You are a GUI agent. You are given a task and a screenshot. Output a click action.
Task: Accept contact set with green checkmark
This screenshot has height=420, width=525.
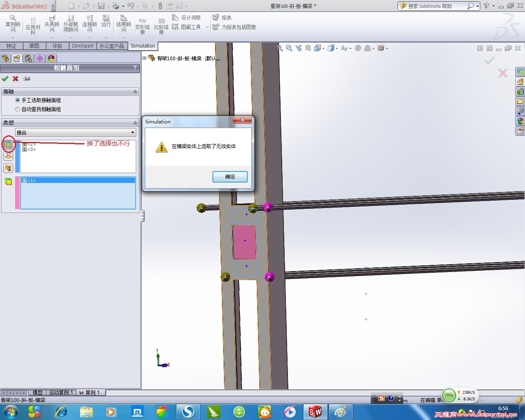5,78
